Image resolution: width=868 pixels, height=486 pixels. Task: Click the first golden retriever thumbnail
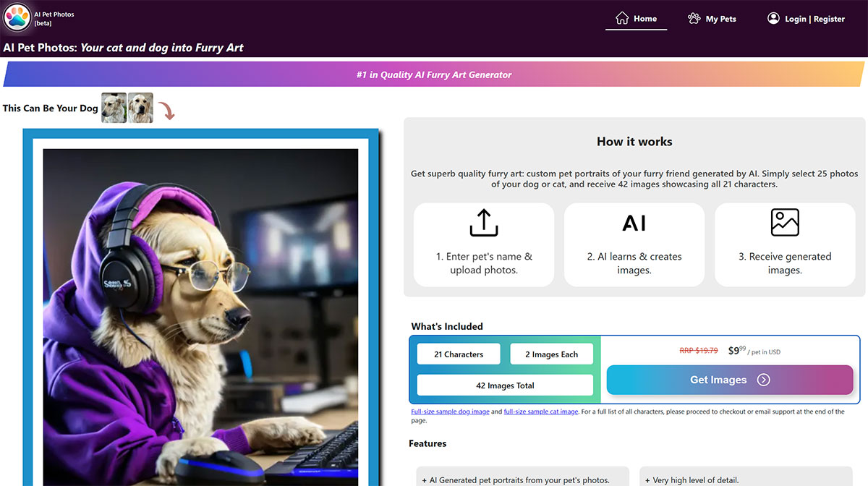(114, 106)
